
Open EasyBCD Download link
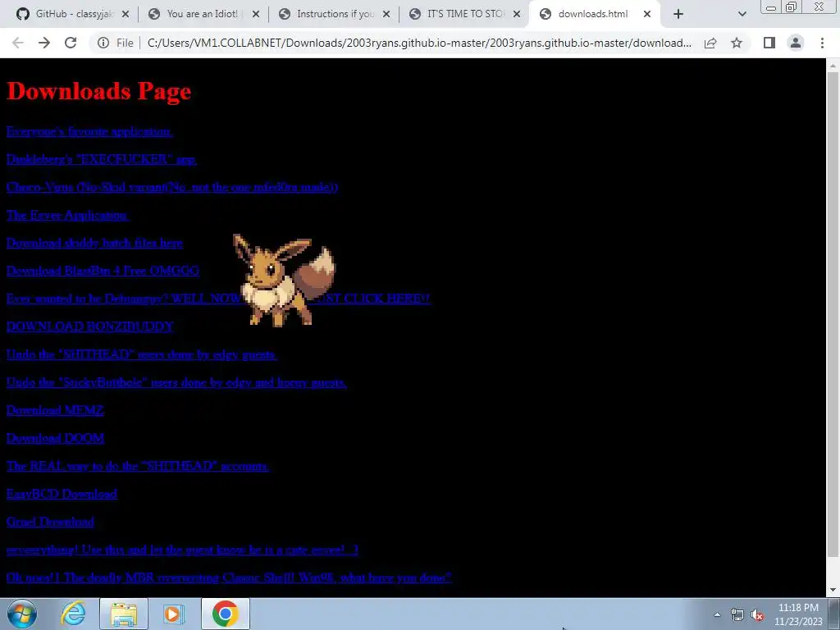point(62,493)
